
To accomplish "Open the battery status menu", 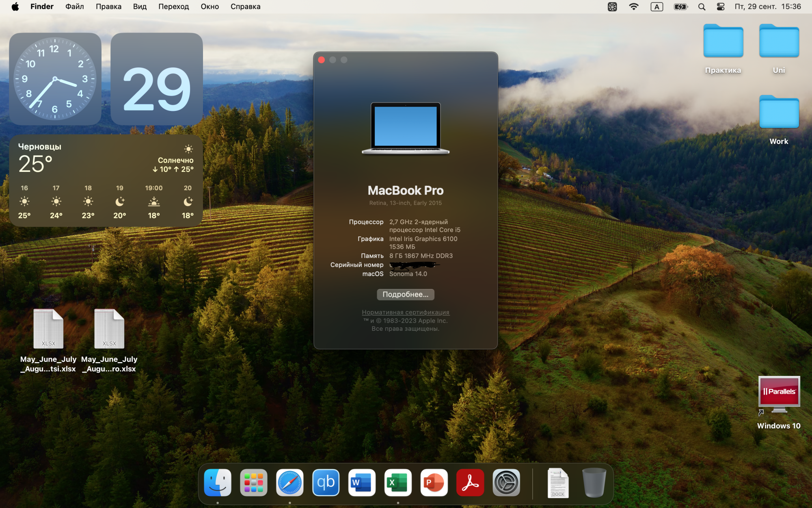I will click(x=680, y=7).
